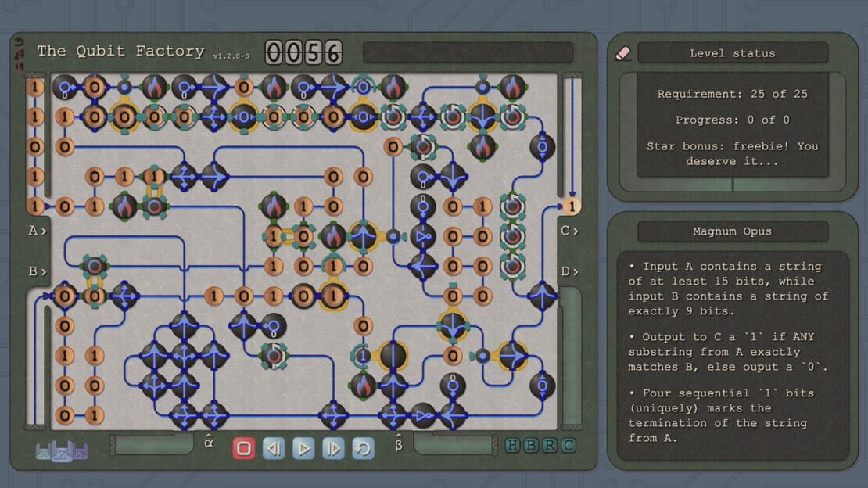Click the Level status header

733,53
